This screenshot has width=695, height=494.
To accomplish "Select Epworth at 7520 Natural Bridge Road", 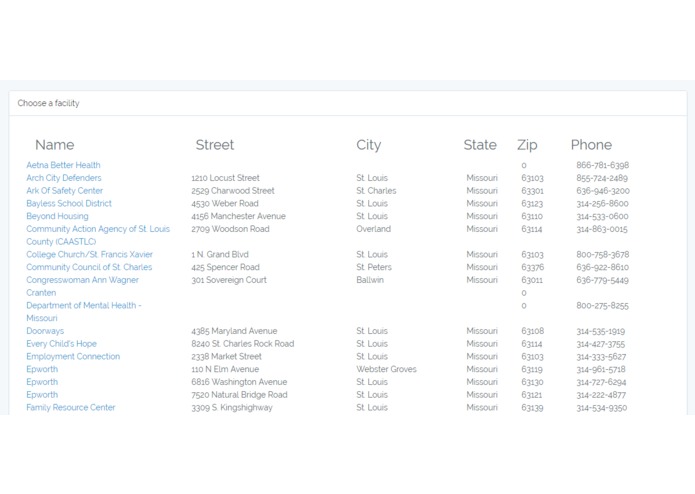I will tap(42, 395).
